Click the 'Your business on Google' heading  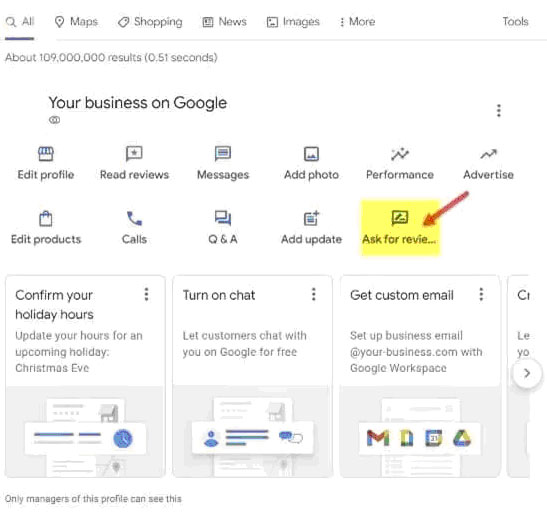coord(137,103)
